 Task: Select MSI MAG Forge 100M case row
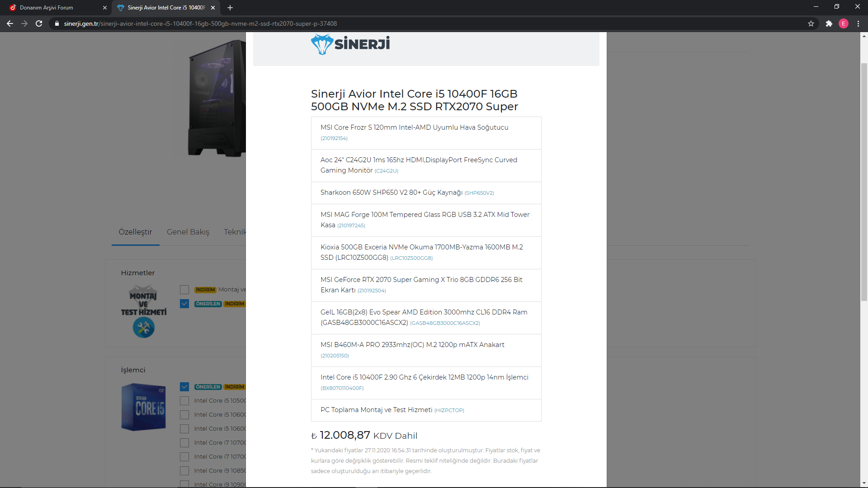click(426, 221)
